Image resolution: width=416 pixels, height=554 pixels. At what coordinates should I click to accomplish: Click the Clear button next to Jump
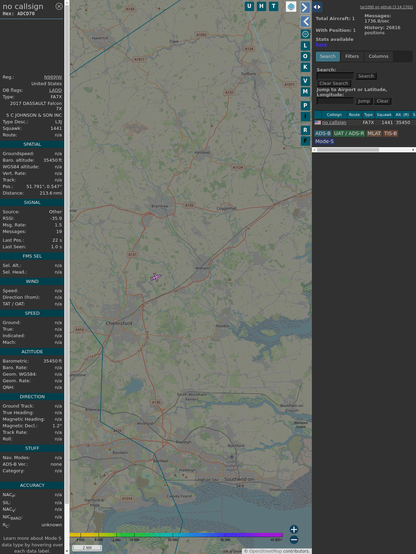[382, 101]
